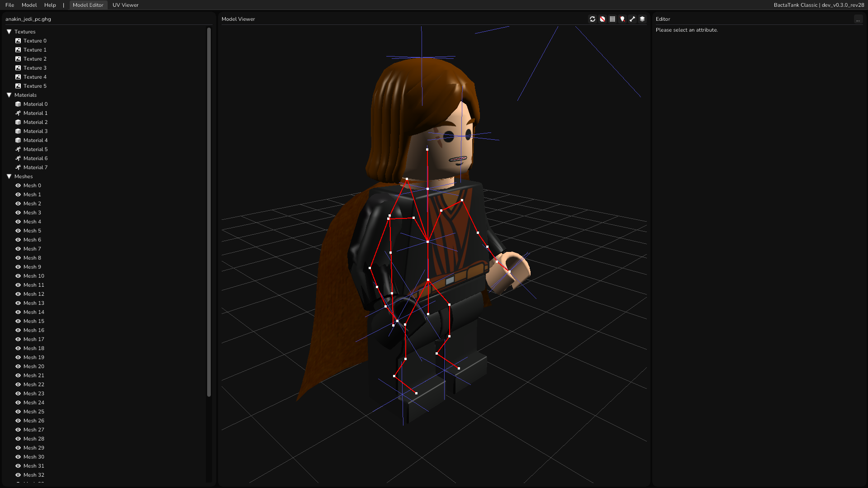This screenshot has height=488, width=868.
Task: Select the 'Mesh 19' row
Action: tap(104, 357)
